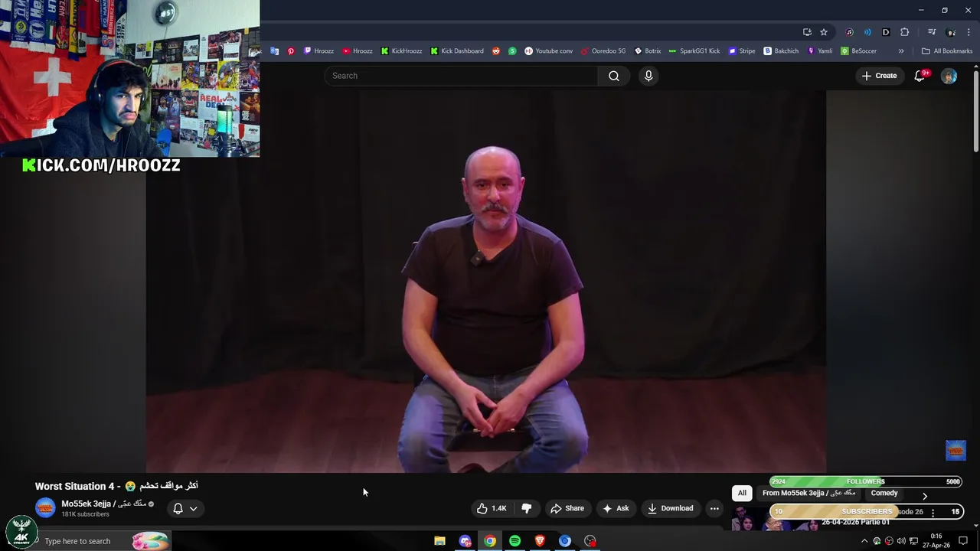Open the Hroozz Twitch bookmark
Image resolution: width=980 pixels, height=551 pixels.
pyautogui.click(x=318, y=51)
